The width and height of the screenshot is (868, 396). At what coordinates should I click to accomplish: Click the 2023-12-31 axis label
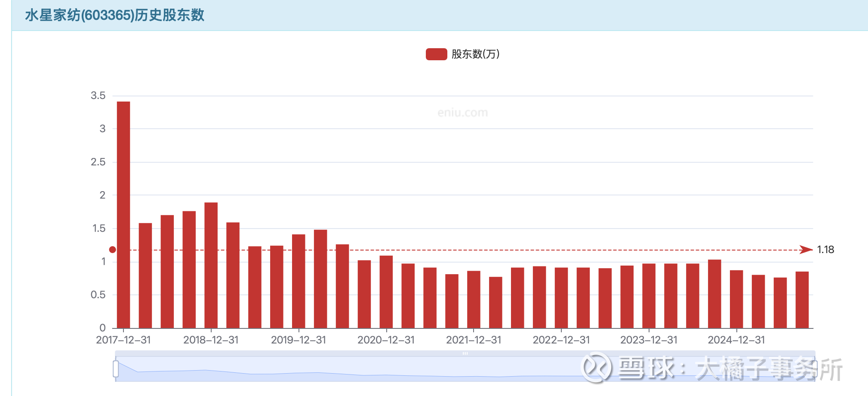(649, 340)
